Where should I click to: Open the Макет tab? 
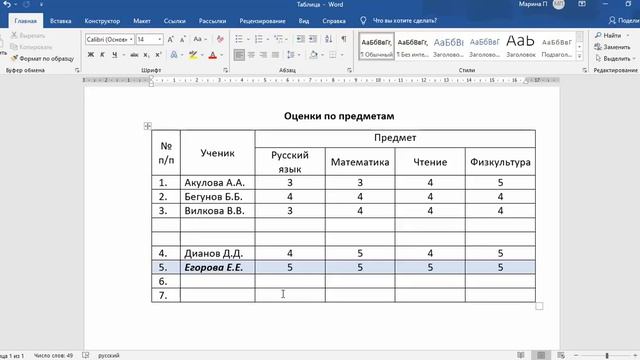click(x=142, y=21)
